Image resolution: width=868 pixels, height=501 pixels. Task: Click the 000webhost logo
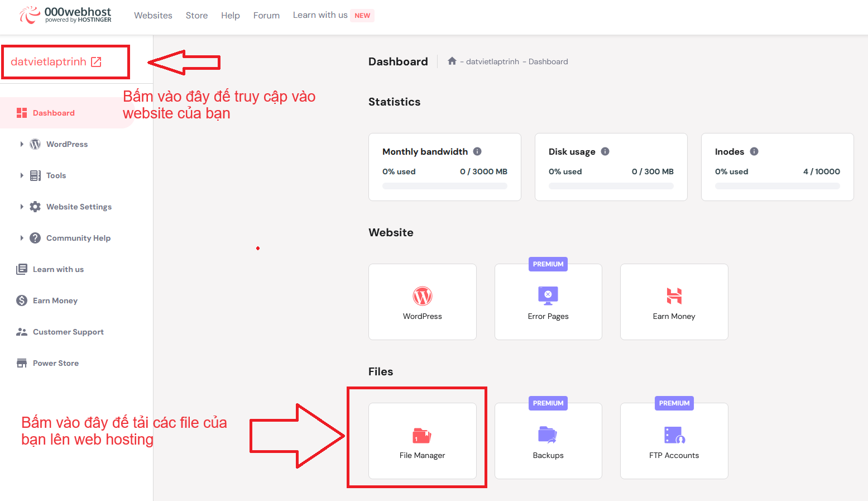click(x=65, y=15)
